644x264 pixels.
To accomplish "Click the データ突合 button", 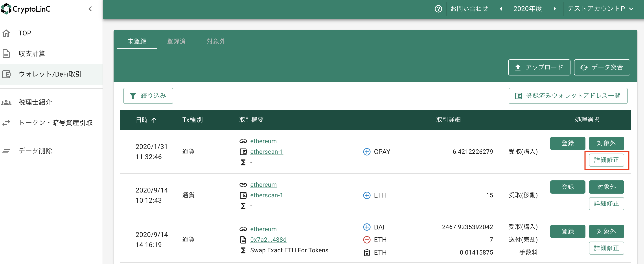I will (x=602, y=67).
